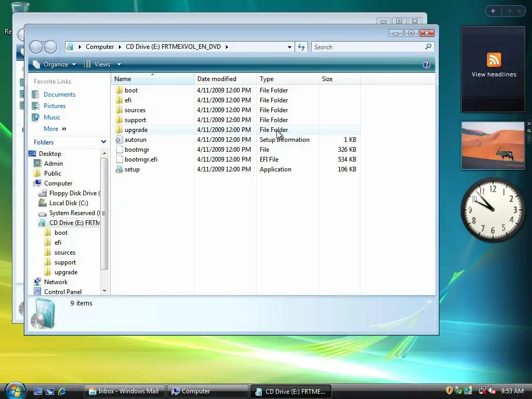Click the Computer breadcrumb in address bar
Image resolution: width=532 pixels, height=399 pixels.
[x=99, y=47]
